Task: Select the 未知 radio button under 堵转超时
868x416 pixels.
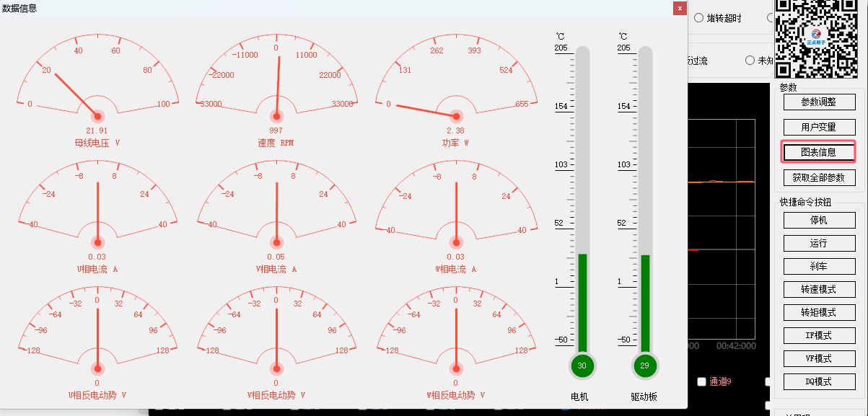Action: (x=750, y=61)
